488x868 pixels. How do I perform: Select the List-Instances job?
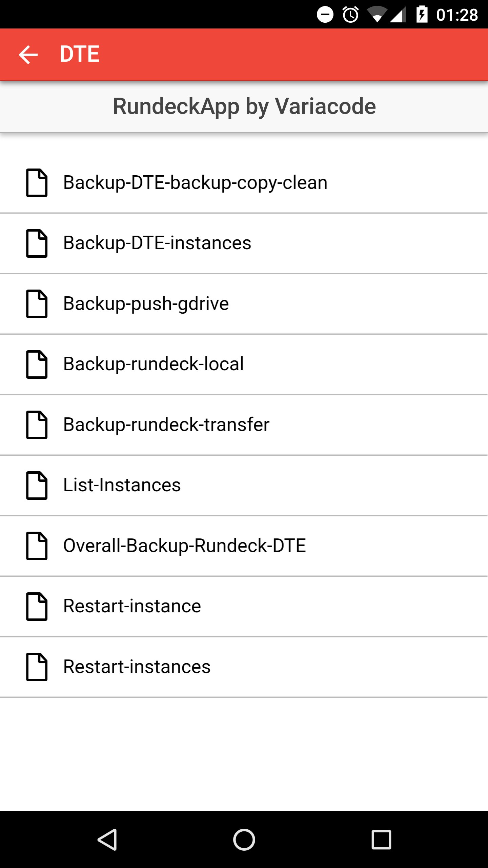pos(122,485)
